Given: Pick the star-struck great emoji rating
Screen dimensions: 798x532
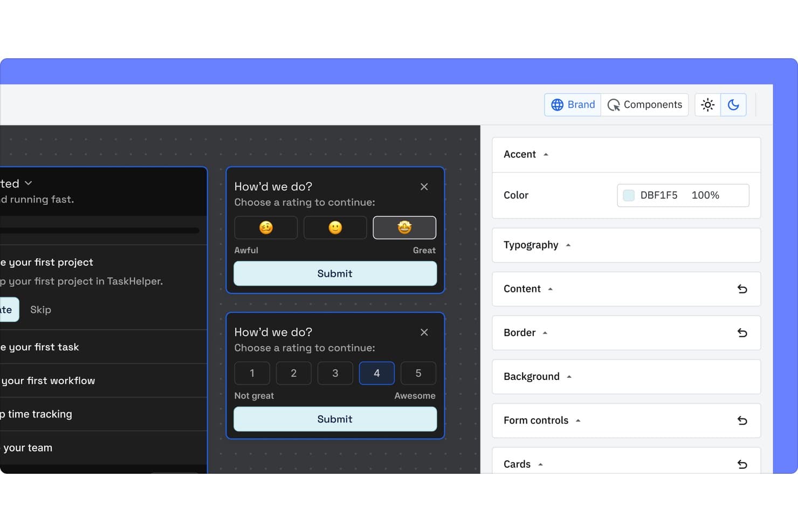Looking at the screenshot, I should 404,227.
